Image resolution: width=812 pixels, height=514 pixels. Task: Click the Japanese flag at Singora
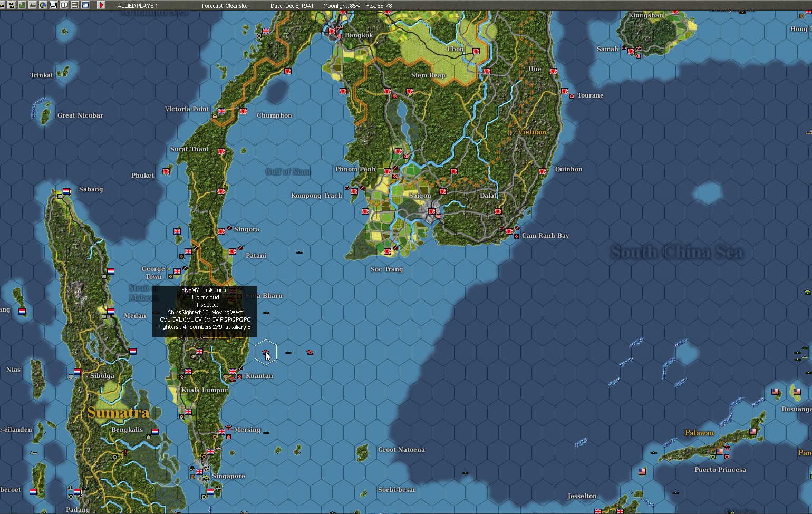tap(222, 231)
